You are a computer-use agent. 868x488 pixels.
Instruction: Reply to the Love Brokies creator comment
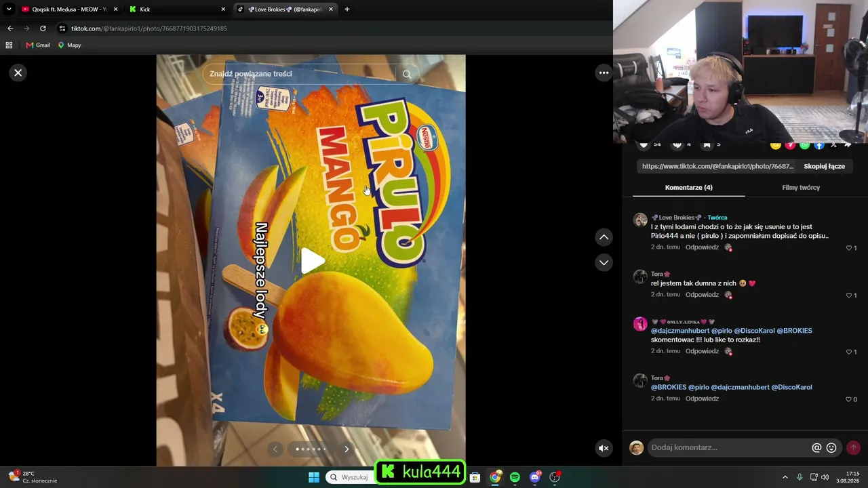click(702, 247)
